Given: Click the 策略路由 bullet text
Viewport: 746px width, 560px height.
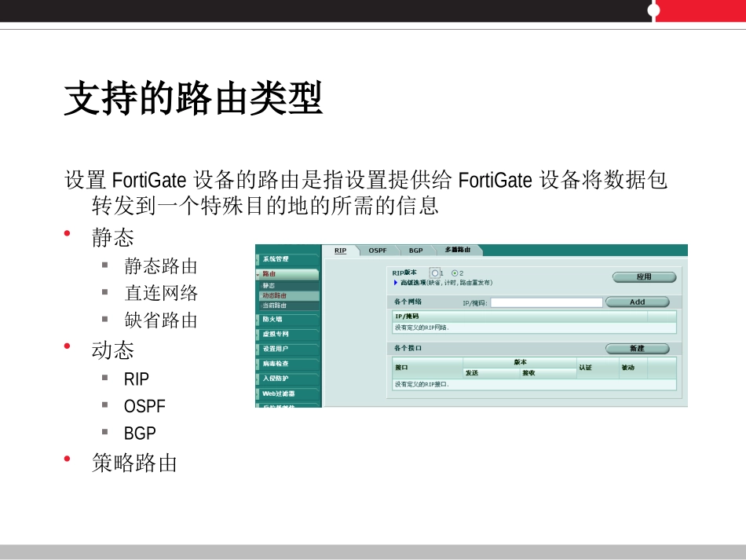Looking at the screenshot, I should [134, 463].
